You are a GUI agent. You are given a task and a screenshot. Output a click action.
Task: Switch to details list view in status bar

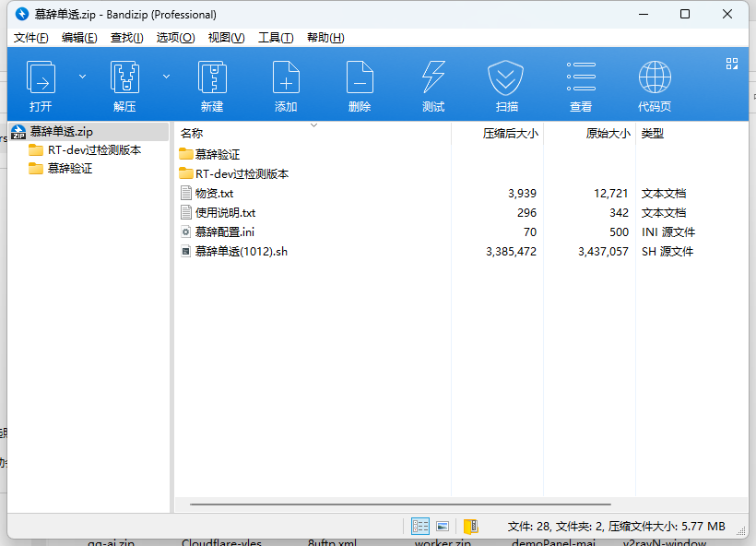tap(420, 527)
